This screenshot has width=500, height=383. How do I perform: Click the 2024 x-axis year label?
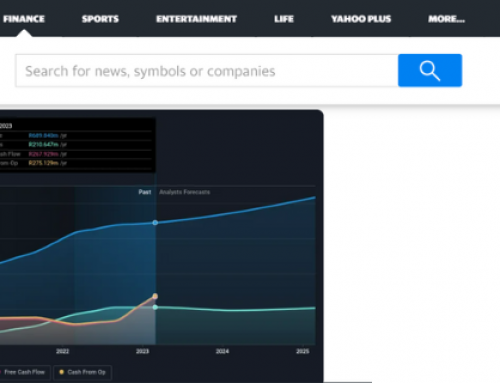pyautogui.click(x=222, y=351)
